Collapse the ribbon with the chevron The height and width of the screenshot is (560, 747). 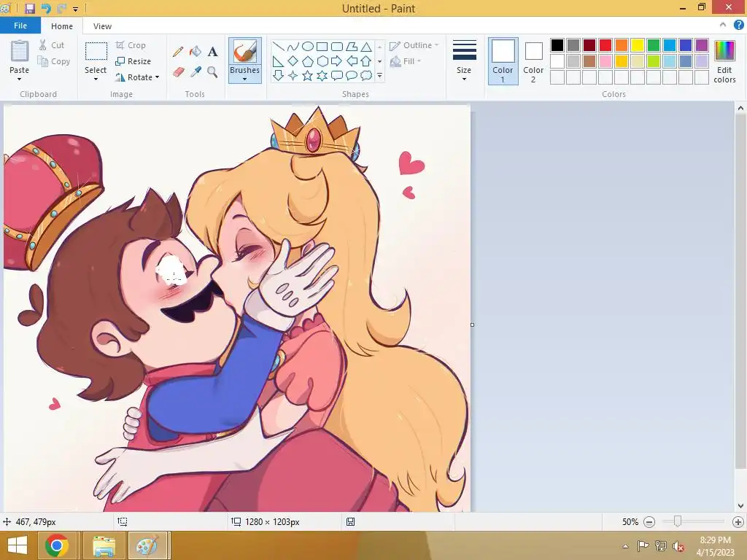tap(723, 26)
